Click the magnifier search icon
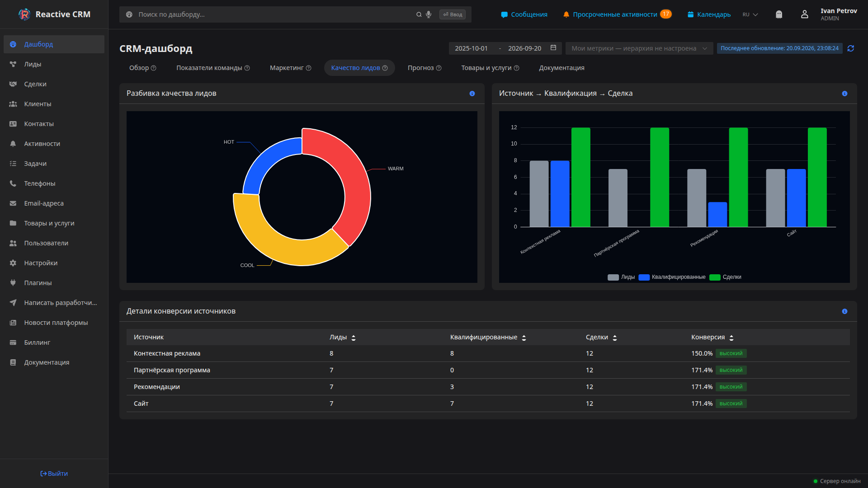The image size is (868, 488). coord(419,14)
